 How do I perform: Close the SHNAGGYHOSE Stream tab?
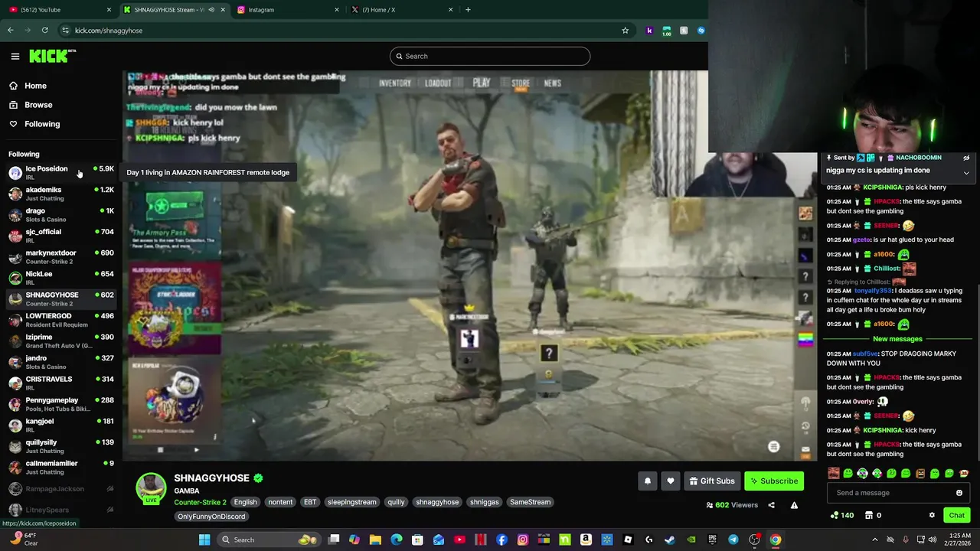click(x=223, y=10)
